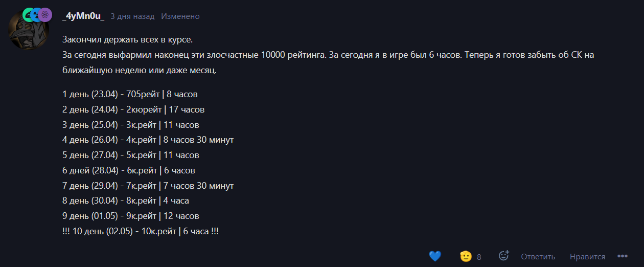Click the '9 день (01.05)' entry line

click(x=131, y=216)
